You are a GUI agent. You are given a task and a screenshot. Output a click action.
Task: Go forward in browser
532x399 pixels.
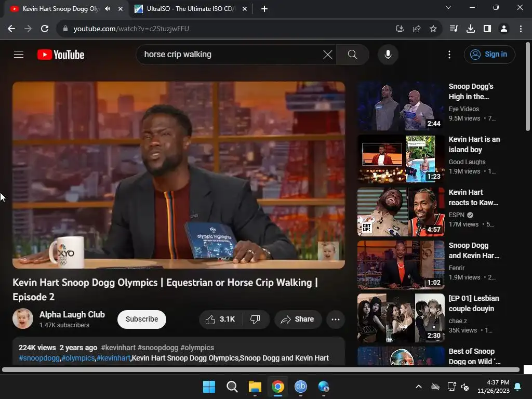click(28, 29)
